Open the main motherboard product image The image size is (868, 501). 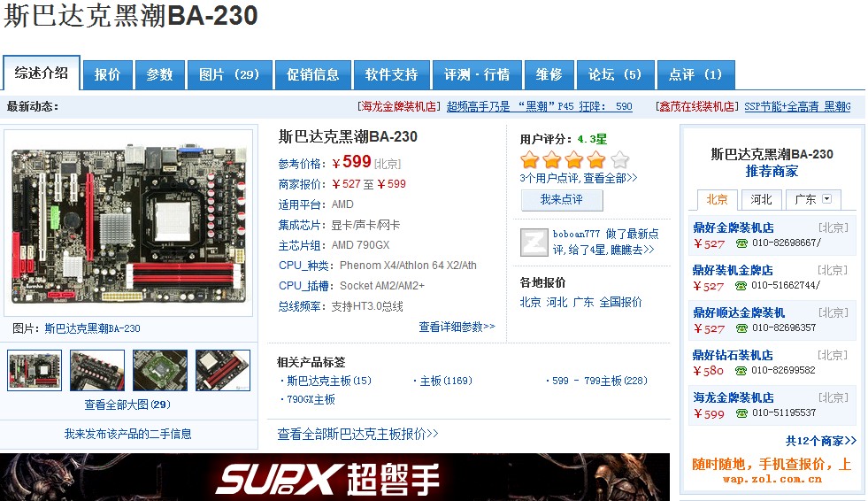tap(128, 223)
